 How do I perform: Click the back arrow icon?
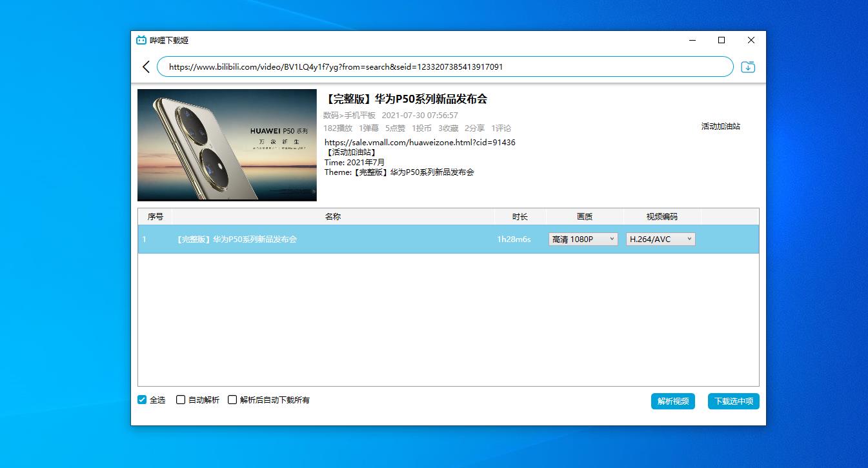(x=146, y=66)
